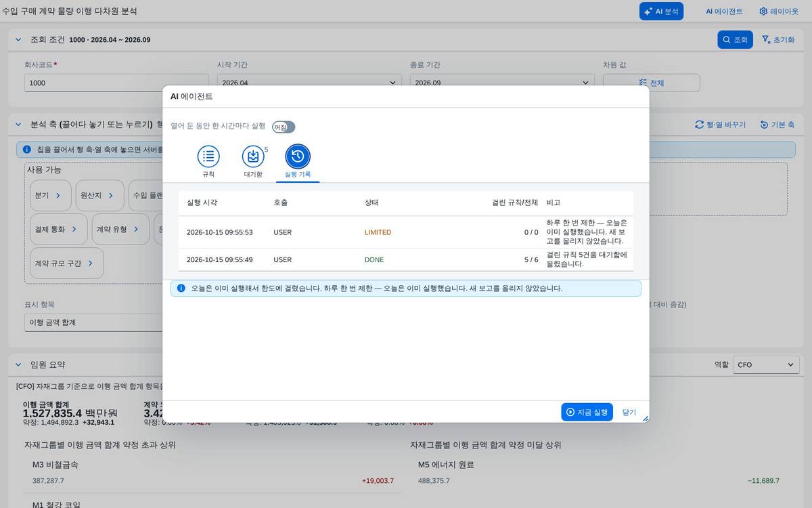Click the +19,003.7 value
Viewport: 812px width, 508px height.
[x=378, y=481]
